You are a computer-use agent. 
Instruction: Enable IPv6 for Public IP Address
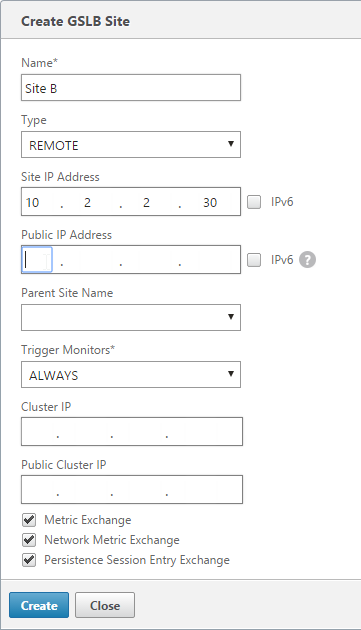coord(254,260)
